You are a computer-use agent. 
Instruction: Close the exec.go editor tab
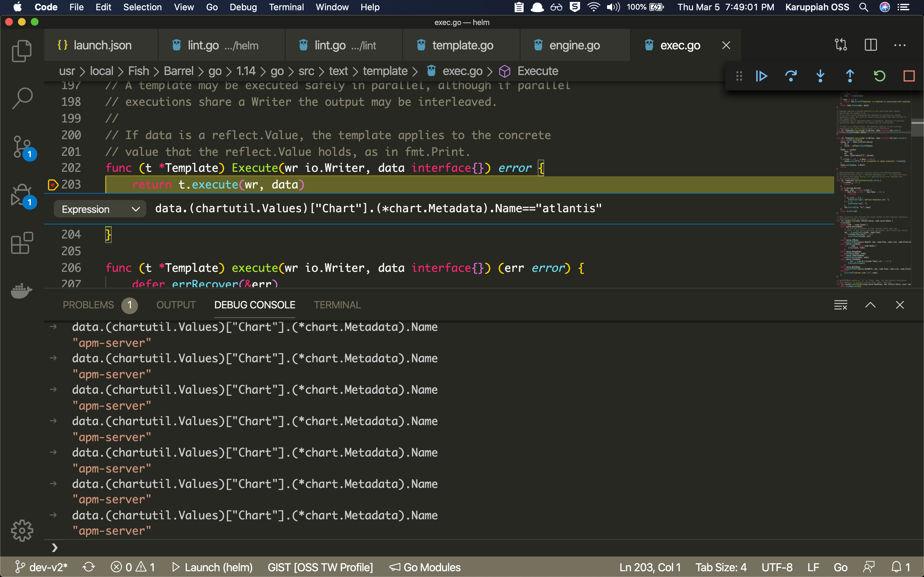pos(726,45)
